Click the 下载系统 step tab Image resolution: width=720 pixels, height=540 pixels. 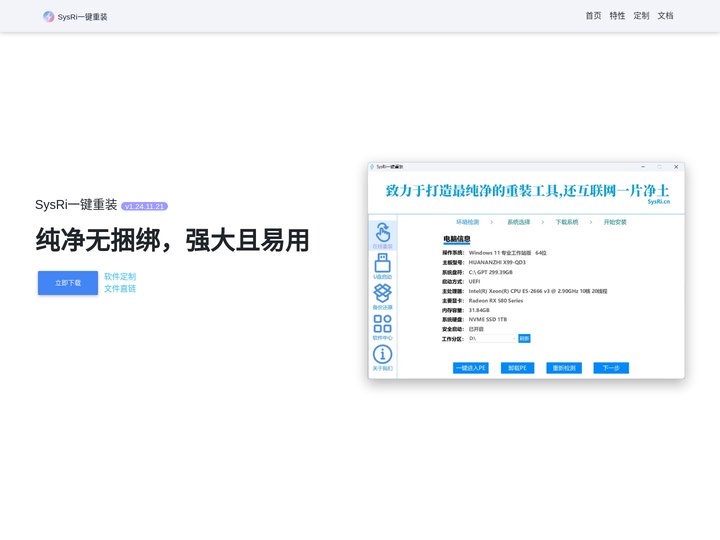tap(567, 222)
